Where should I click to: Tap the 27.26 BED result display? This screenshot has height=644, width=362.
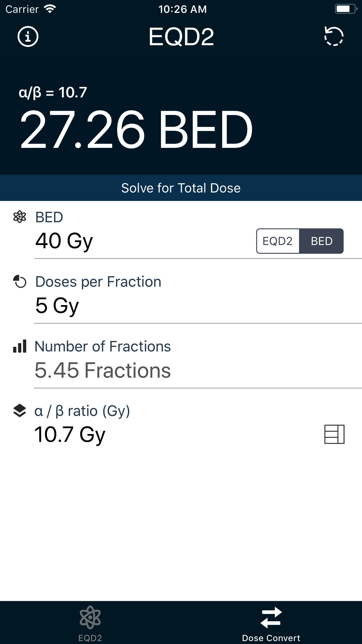pos(136,129)
